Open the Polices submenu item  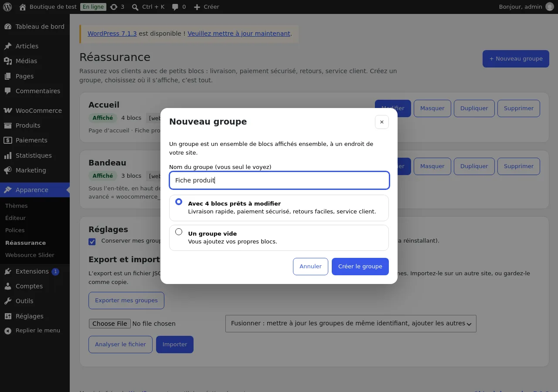15,230
